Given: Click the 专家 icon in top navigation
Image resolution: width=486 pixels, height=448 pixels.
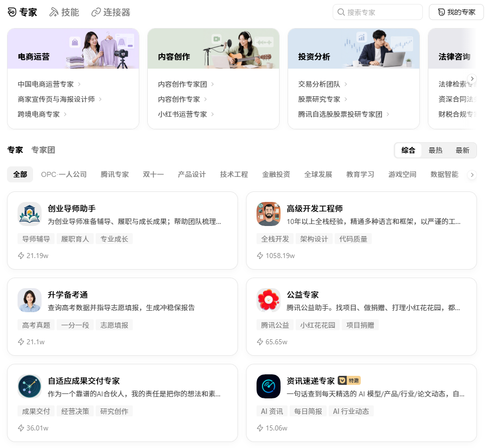Looking at the screenshot, I should [12, 12].
